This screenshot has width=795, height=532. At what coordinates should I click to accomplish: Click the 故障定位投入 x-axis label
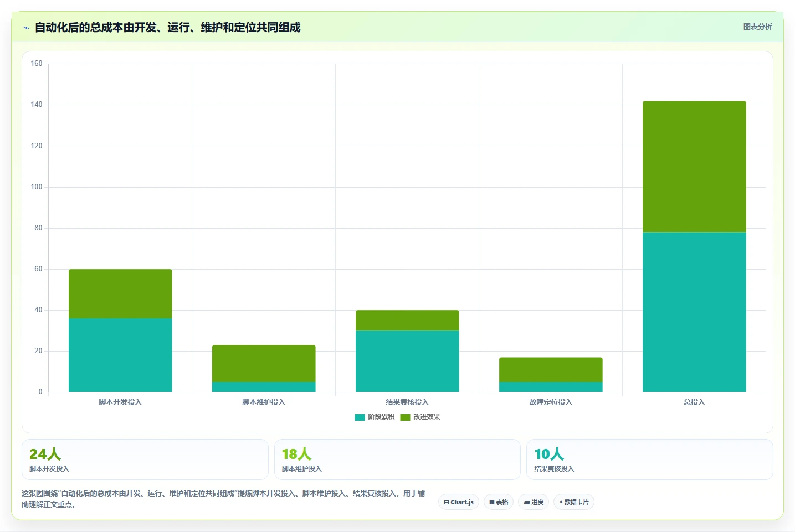551,402
